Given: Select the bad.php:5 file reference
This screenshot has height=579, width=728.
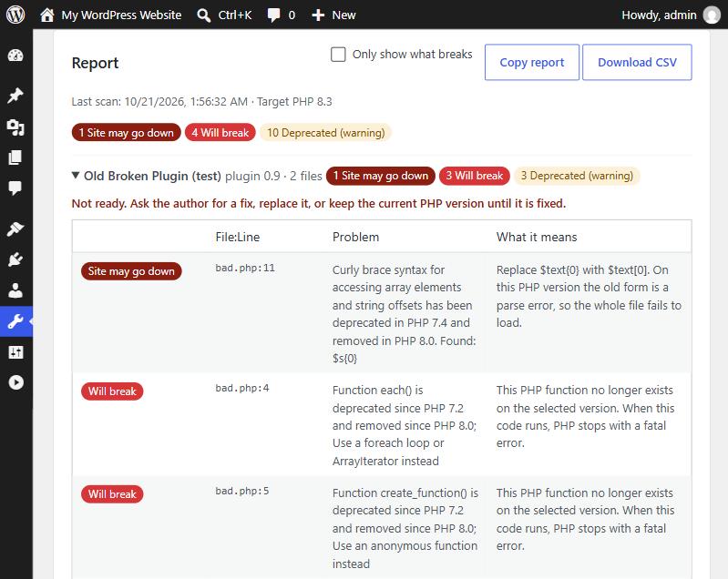Looking at the screenshot, I should pos(241,492).
